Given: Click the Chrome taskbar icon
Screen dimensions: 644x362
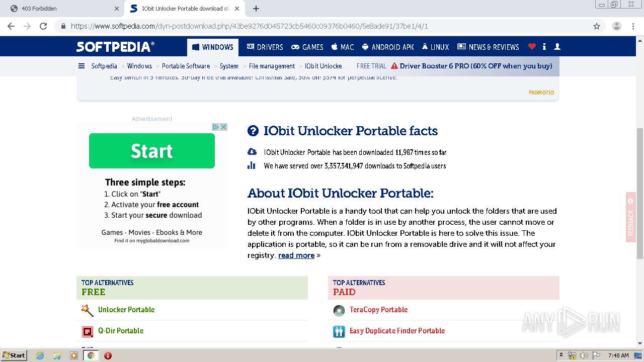Looking at the screenshot, I should point(91,355).
